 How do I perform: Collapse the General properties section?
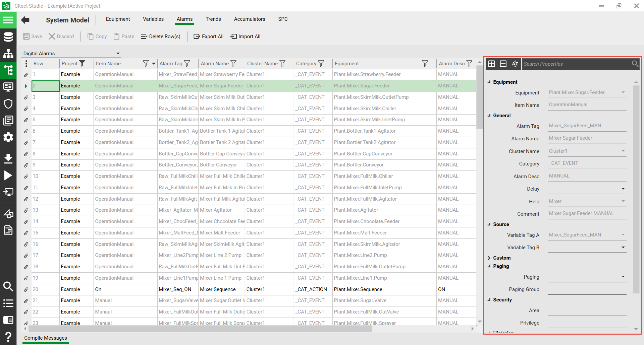[x=489, y=116]
